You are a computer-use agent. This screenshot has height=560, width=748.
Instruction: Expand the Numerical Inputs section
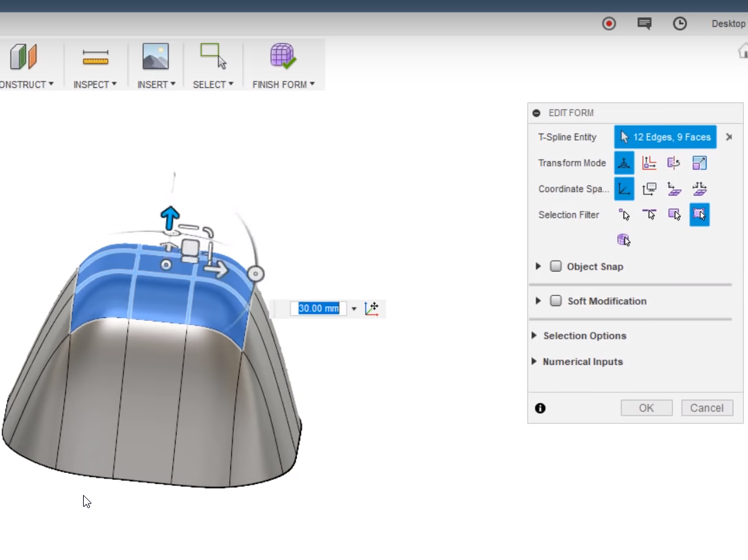point(533,361)
